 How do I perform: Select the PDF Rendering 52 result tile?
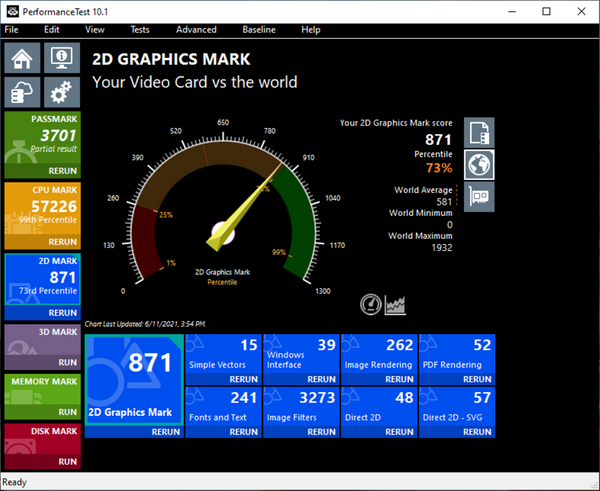(457, 354)
